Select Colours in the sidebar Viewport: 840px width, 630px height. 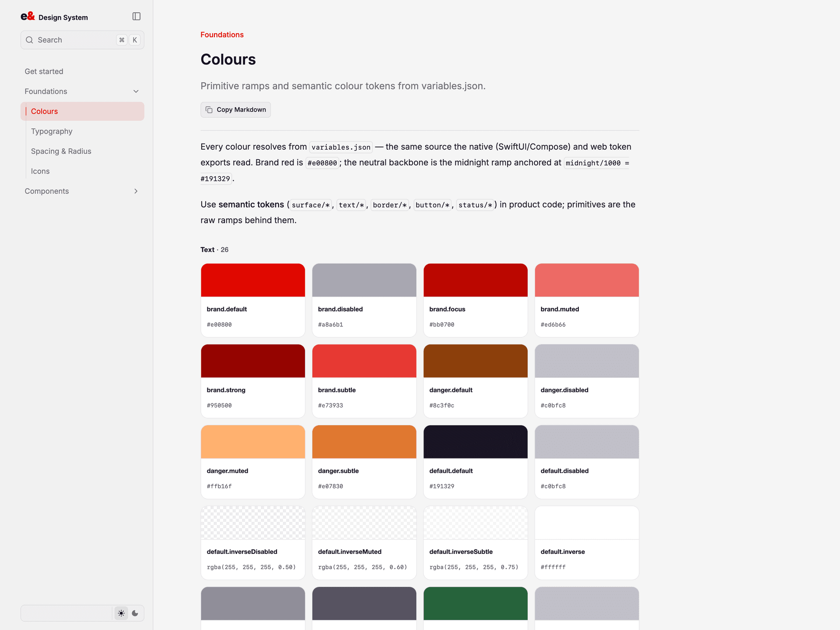[x=82, y=112]
